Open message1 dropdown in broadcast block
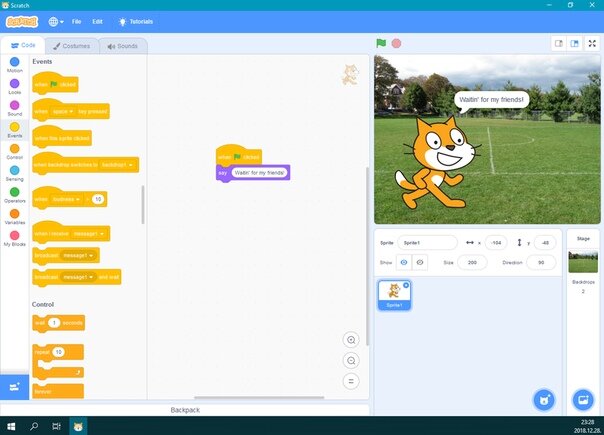This screenshot has width=604, height=435. (x=78, y=255)
